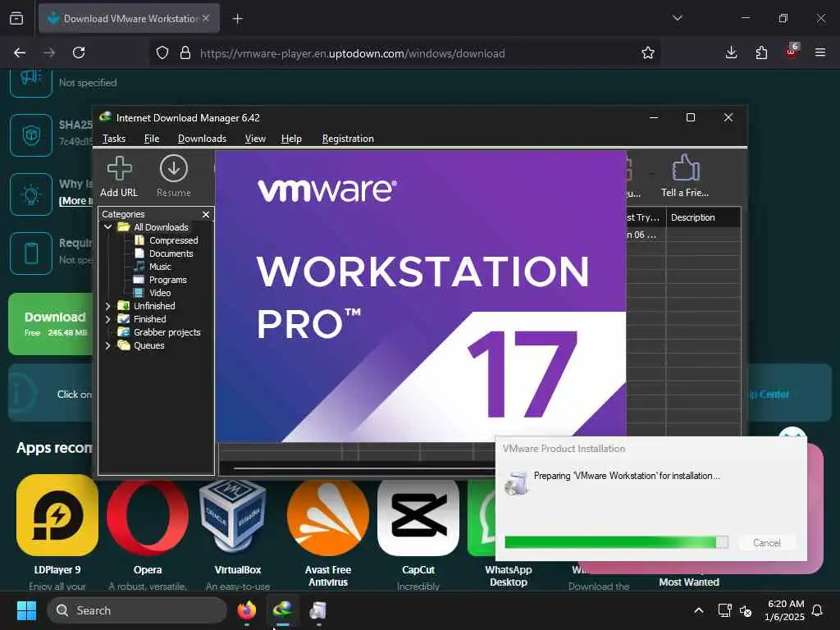This screenshot has height=630, width=840.
Task: Open the Windows Start menu
Action: coord(26,610)
